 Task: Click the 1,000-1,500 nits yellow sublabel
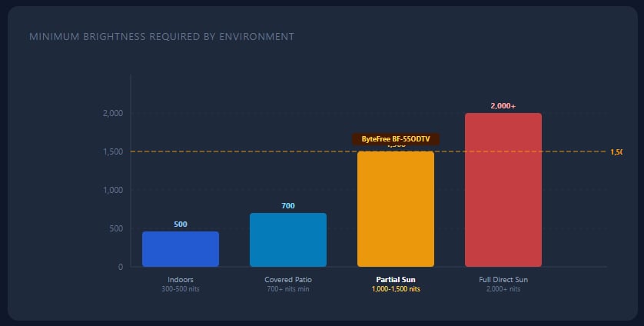coord(396,289)
